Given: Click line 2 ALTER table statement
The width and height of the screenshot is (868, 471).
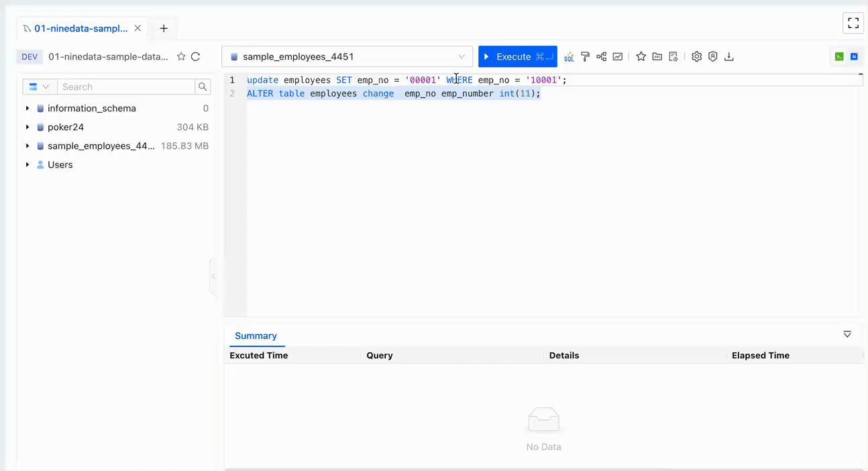Looking at the screenshot, I should [x=394, y=94].
